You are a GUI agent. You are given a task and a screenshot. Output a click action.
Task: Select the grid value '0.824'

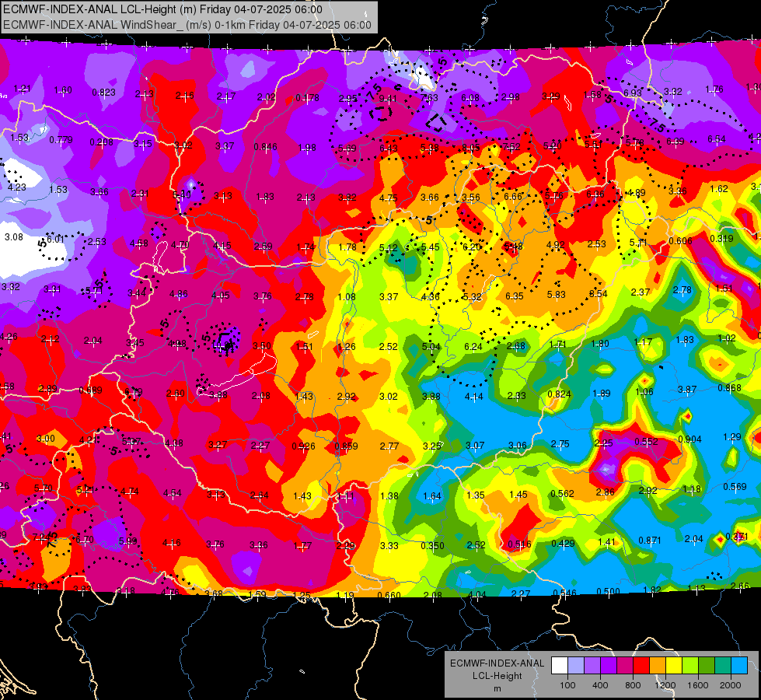pyautogui.click(x=559, y=394)
